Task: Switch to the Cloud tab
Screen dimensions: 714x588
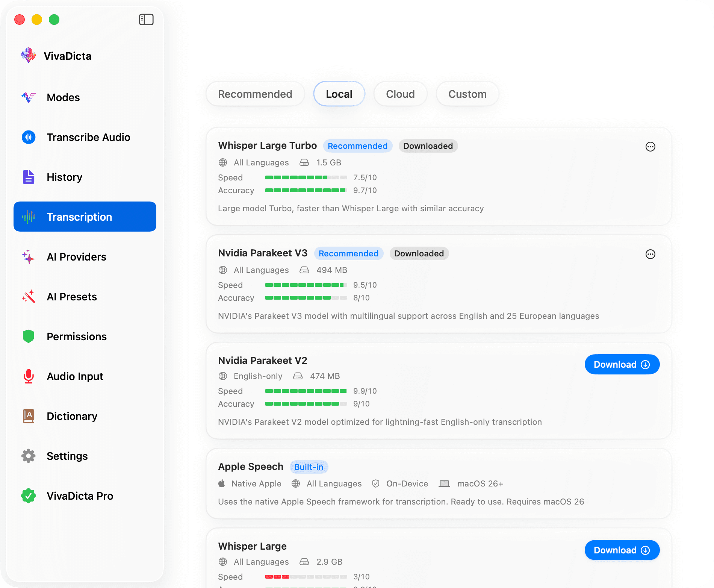Action: [400, 94]
